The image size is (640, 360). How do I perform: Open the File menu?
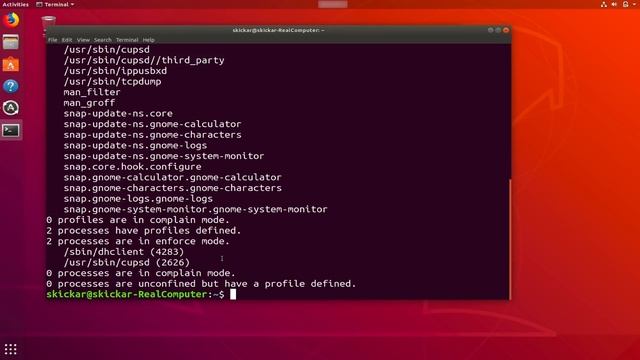(x=53, y=40)
